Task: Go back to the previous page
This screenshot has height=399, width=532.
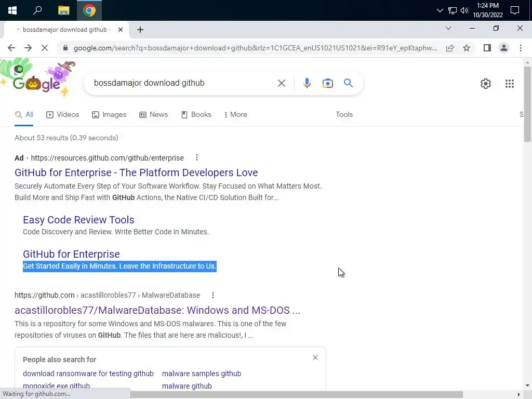Action: tap(11, 48)
